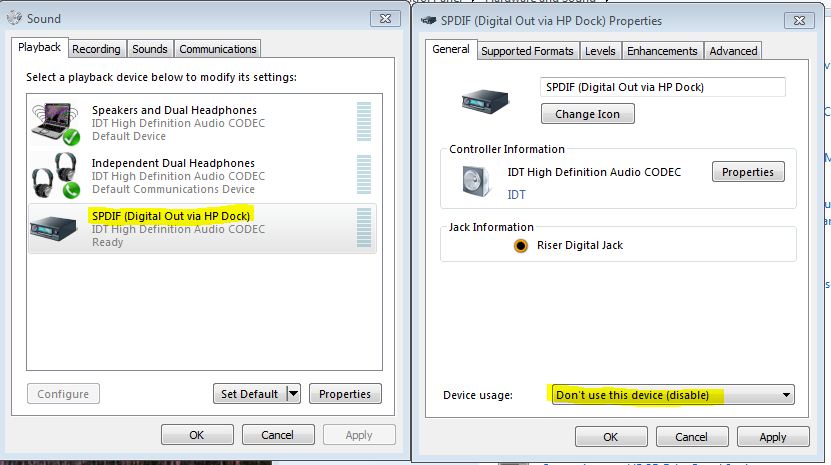The width and height of the screenshot is (831, 465).
Task: Select "Speakers and Dual Headphones" device name
Action: tap(174, 110)
